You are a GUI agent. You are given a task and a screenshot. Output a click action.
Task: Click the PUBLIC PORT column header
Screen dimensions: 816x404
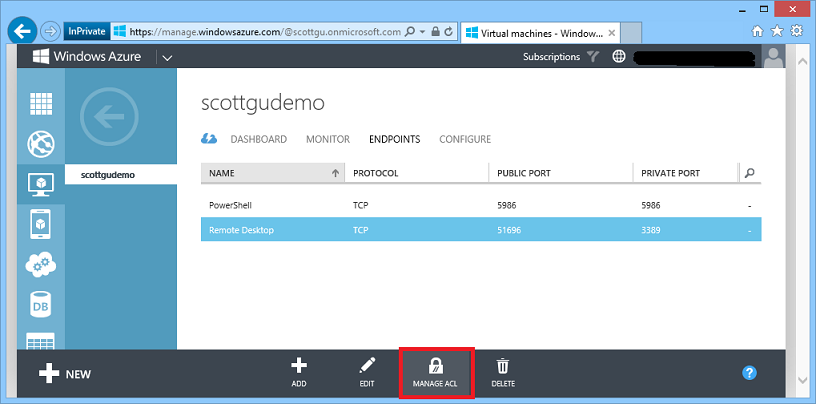[x=561, y=173]
